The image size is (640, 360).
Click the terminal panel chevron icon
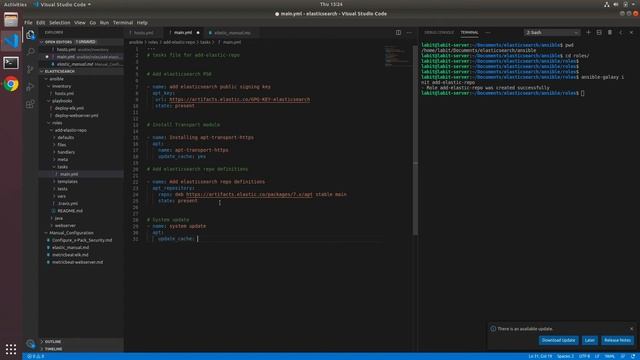[621, 32]
